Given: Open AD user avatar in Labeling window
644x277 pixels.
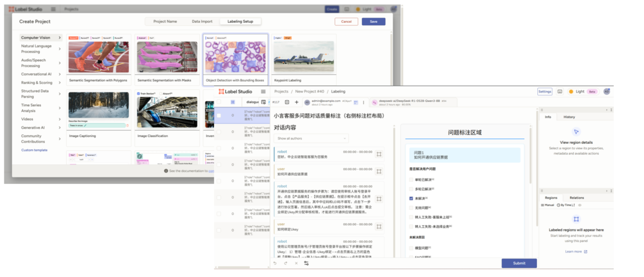Looking at the screenshot, I should click(607, 91).
